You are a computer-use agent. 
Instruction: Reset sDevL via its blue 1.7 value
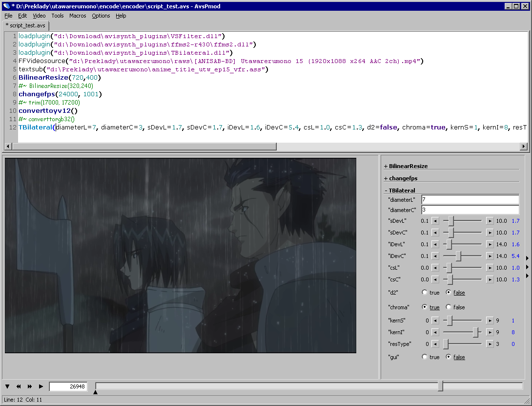[x=515, y=221]
